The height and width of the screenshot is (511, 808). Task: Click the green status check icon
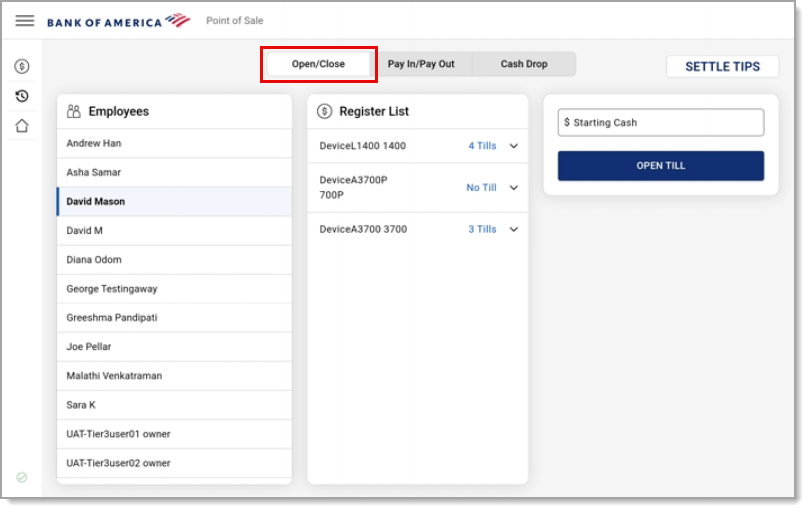(22, 478)
